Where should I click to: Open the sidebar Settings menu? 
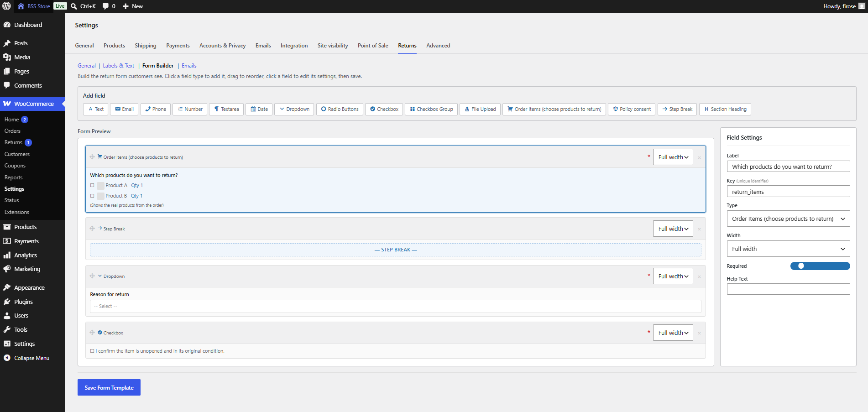click(32, 344)
